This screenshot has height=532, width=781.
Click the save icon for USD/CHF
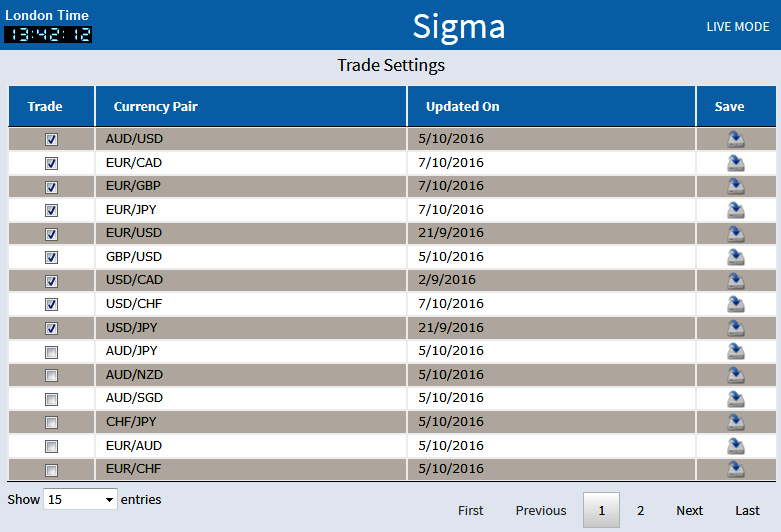(x=736, y=304)
